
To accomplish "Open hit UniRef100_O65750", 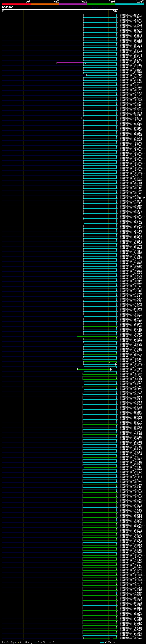I will point(131,20).
